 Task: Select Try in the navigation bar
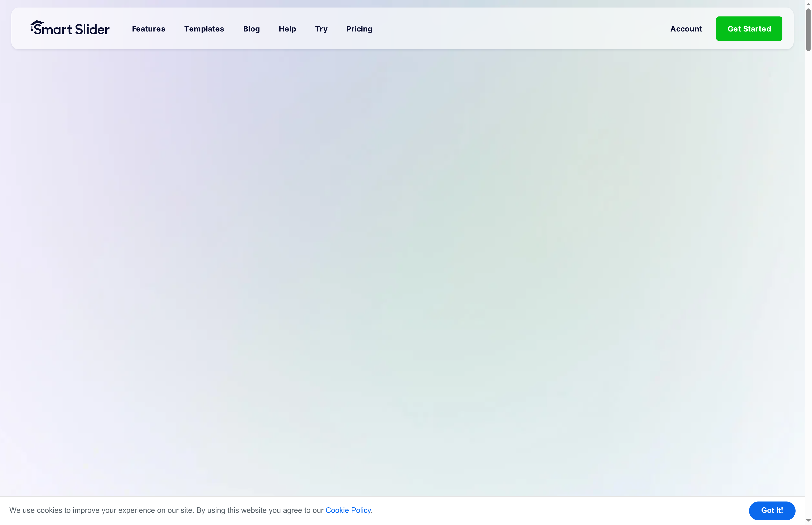click(321, 29)
